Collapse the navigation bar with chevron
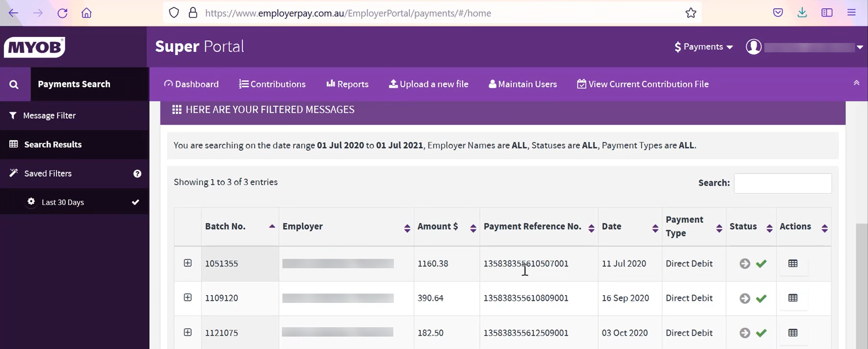The width and height of the screenshot is (868, 349). [x=856, y=83]
